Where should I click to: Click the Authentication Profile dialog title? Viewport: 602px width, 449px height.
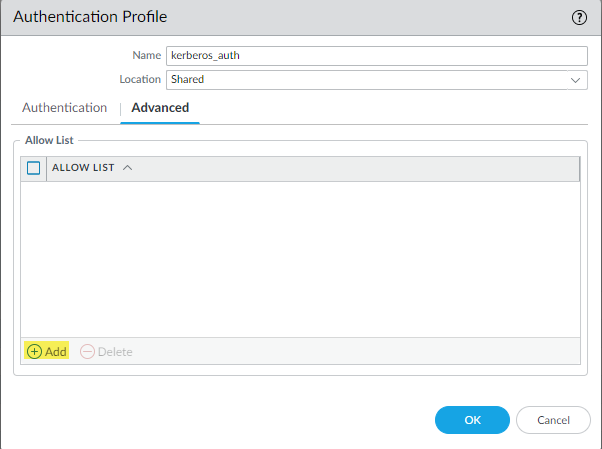[90, 17]
